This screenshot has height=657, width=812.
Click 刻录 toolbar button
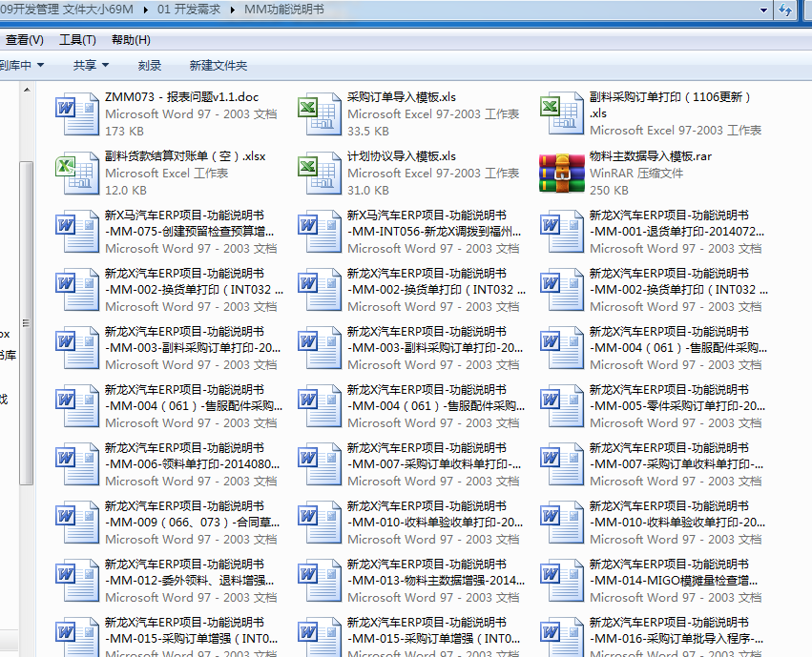click(150, 65)
